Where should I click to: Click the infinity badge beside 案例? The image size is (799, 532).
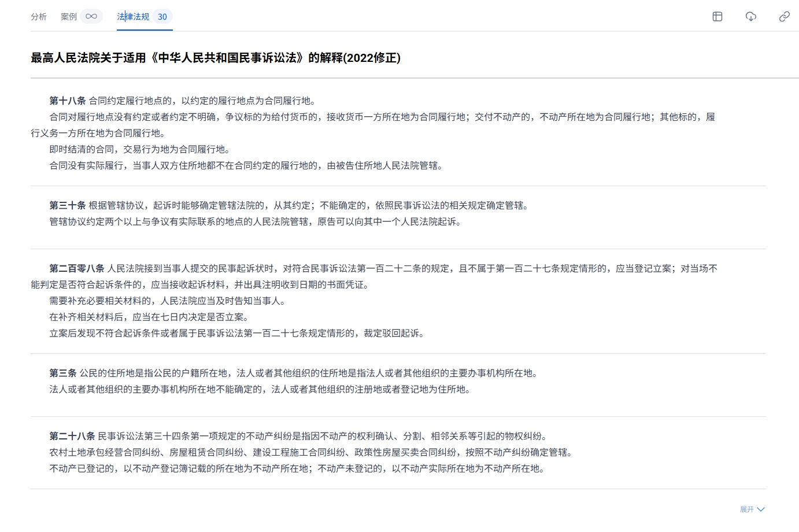(x=91, y=17)
